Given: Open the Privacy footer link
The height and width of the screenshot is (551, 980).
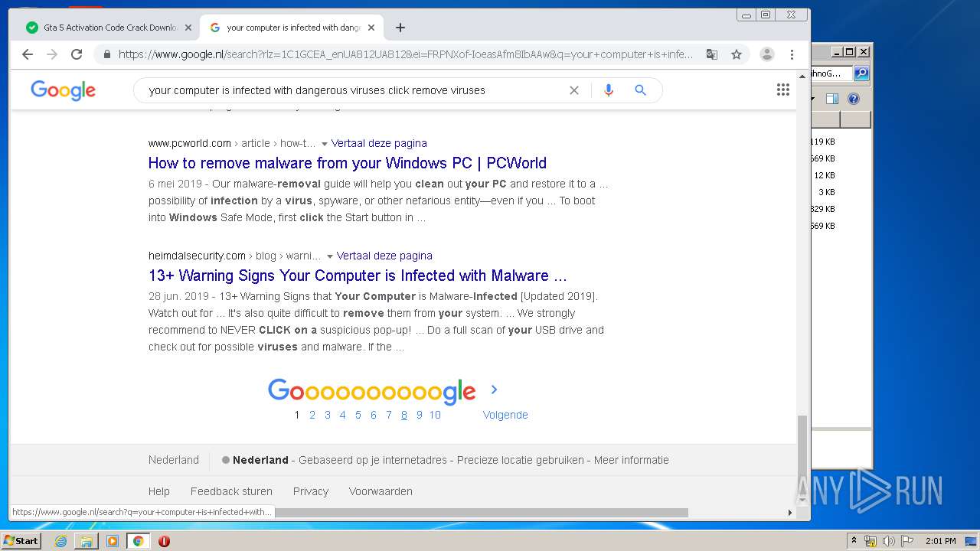Looking at the screenshot, I should [x=311, y=491].
